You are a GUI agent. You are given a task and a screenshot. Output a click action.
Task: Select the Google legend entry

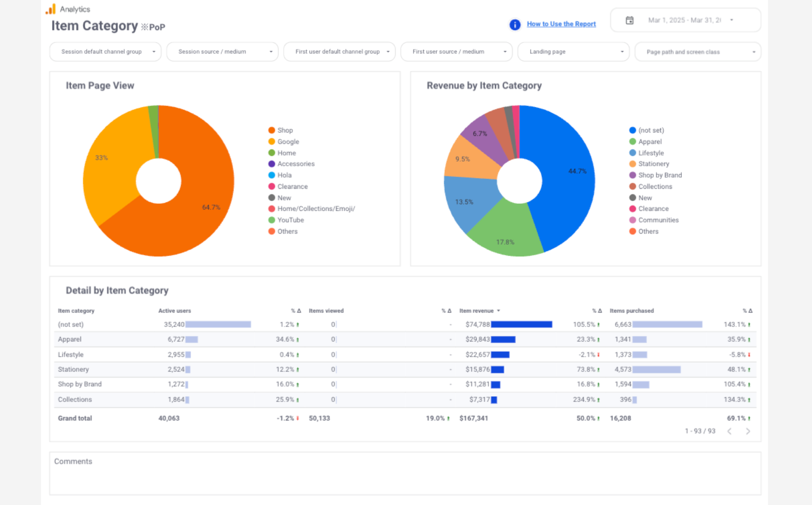tap(288, 142)
